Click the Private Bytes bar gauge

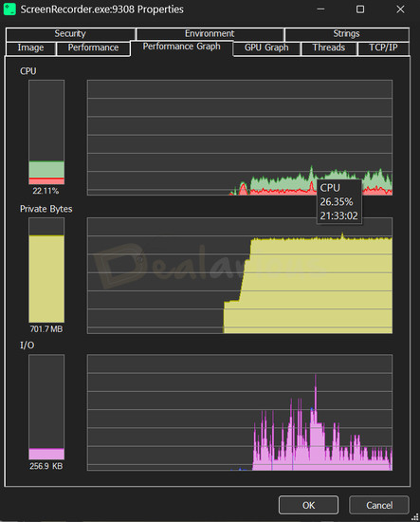46,270
